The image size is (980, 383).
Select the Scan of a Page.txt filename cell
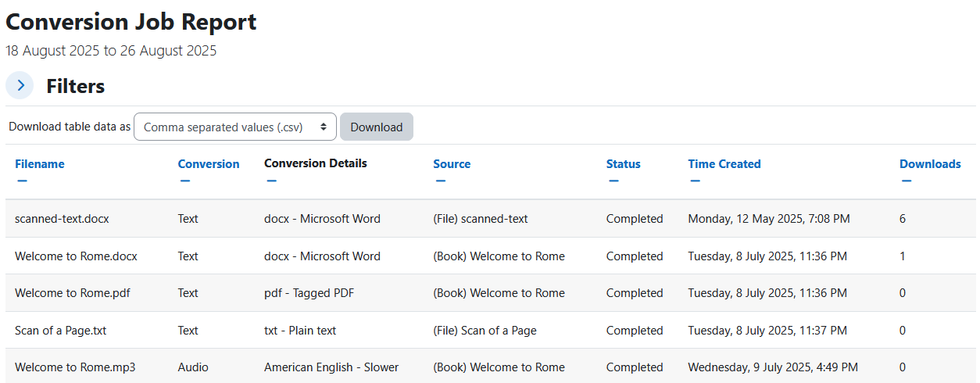tap(60, 331)
